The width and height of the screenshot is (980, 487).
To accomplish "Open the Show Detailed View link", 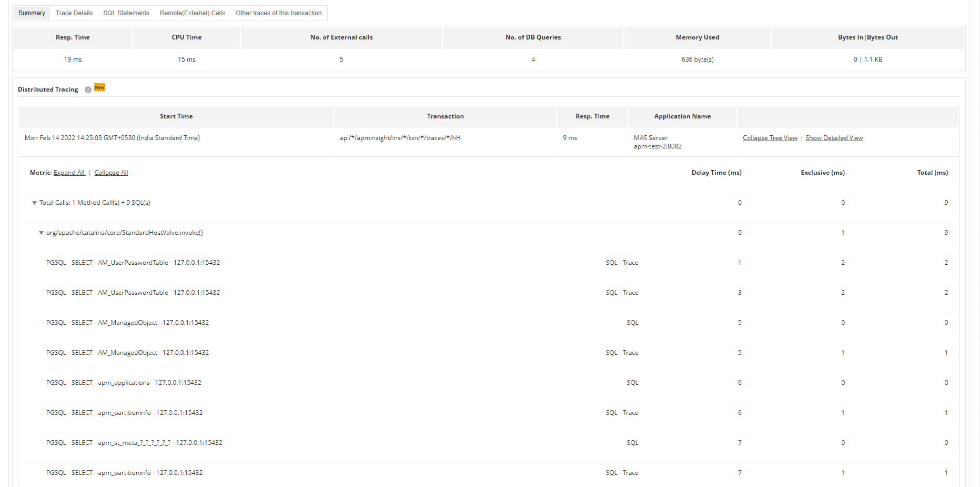I will [x=834, y=138].
